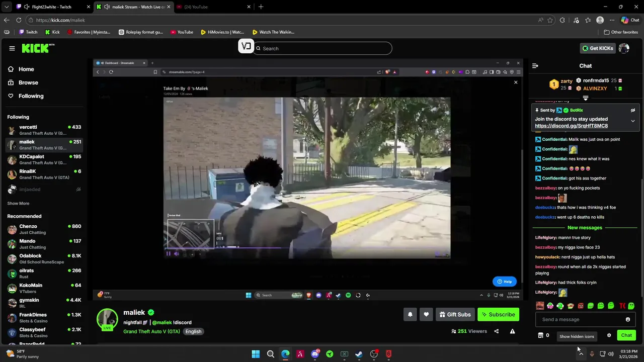644x362 pixels.
Task: Open Steam from Windows taskbar
Action: (359, 354)
